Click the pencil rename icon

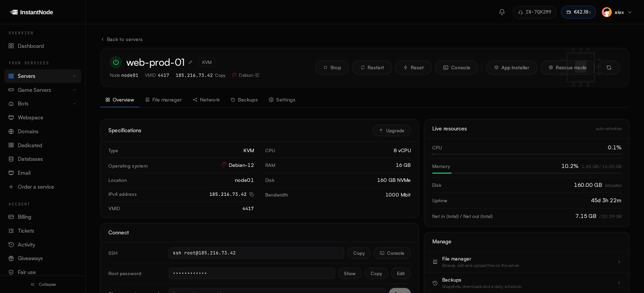coord(190,62)
